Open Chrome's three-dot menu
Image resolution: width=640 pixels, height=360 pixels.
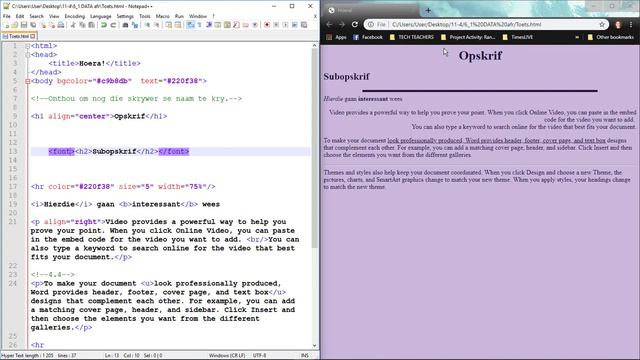click(631, 24)
